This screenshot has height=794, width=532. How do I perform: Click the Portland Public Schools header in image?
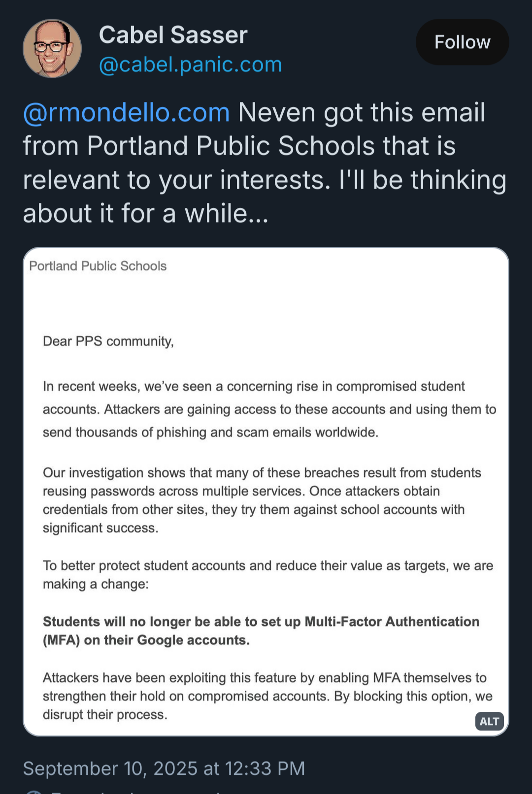pos(98,266)
